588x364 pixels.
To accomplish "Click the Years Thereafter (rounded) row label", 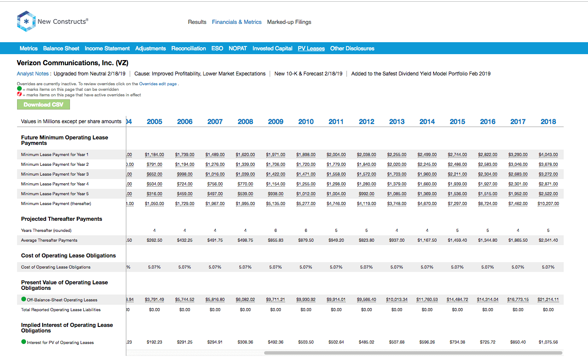I will click(x=47, y=231).
